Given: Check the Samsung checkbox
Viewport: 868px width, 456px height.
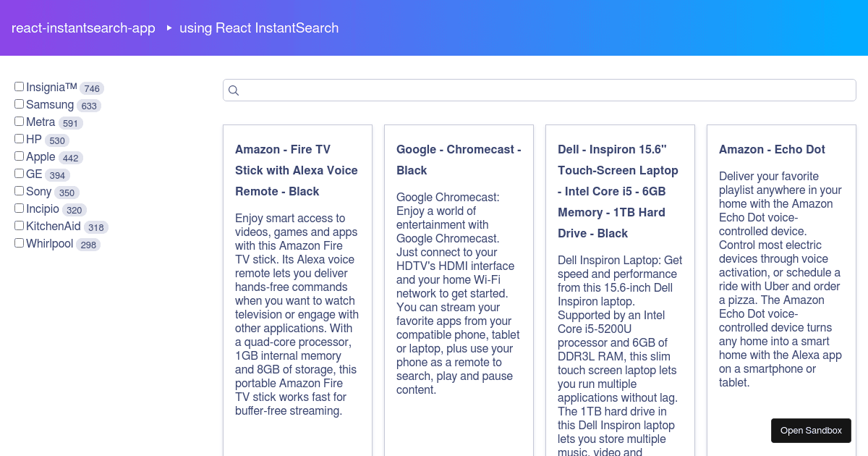Looking at the screenshot, I should point(19,103).
